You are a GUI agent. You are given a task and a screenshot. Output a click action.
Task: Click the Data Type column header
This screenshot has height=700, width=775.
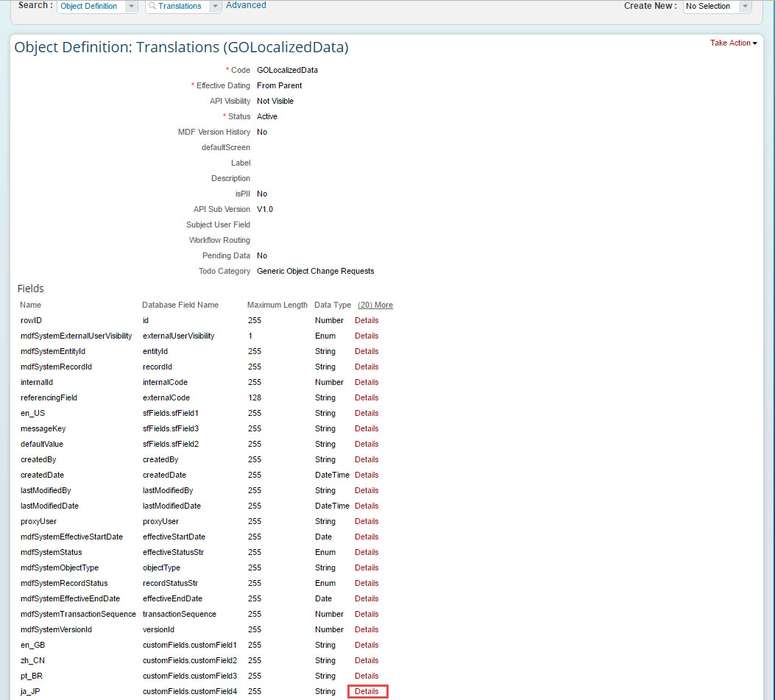tap(333, 305)
